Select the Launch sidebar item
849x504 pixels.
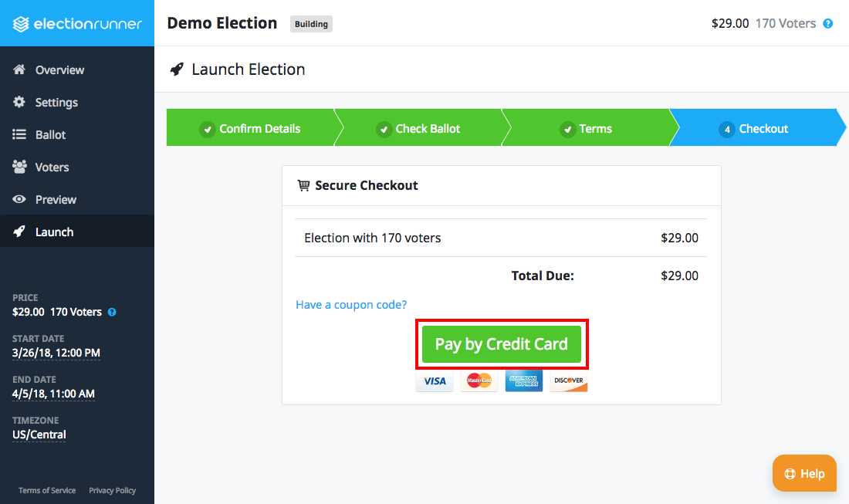pyautogui.click(x=54, y=232)
